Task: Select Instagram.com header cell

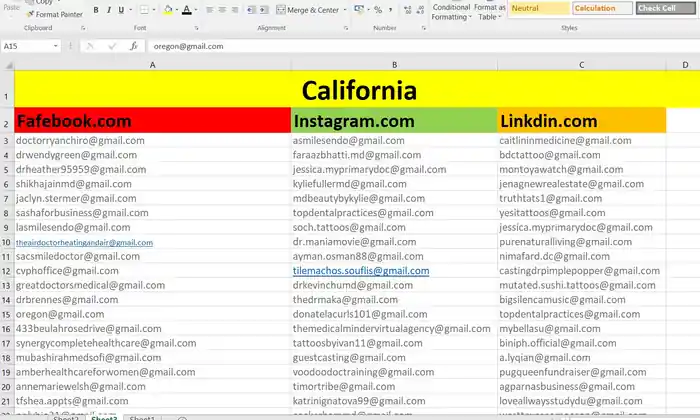Action: tap(394, 121)
